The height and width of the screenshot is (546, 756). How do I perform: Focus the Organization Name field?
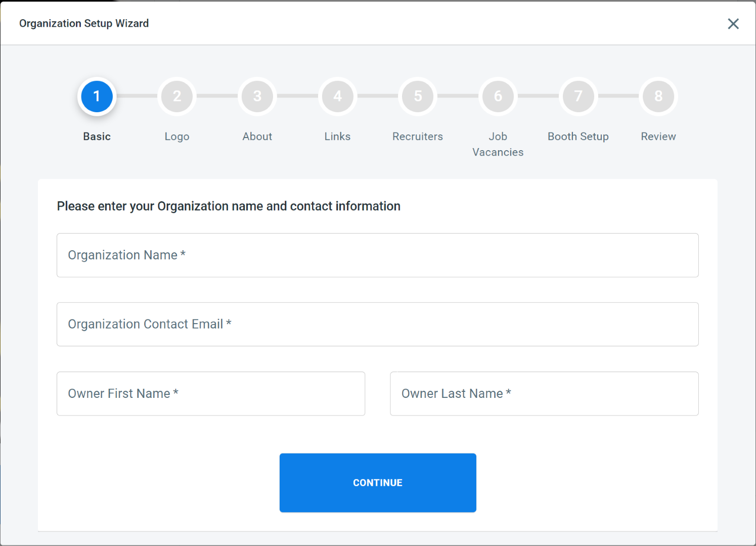[377, 255]
